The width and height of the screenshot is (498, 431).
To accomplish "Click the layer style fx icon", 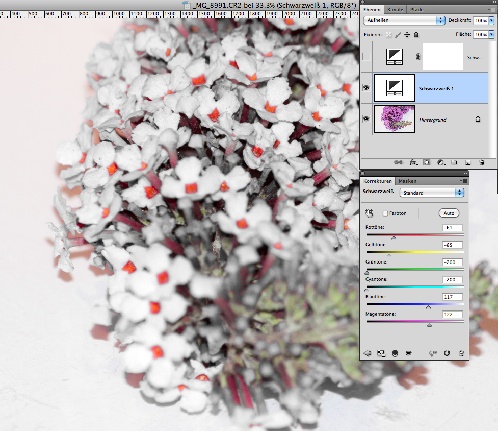I will coord(413,162).
